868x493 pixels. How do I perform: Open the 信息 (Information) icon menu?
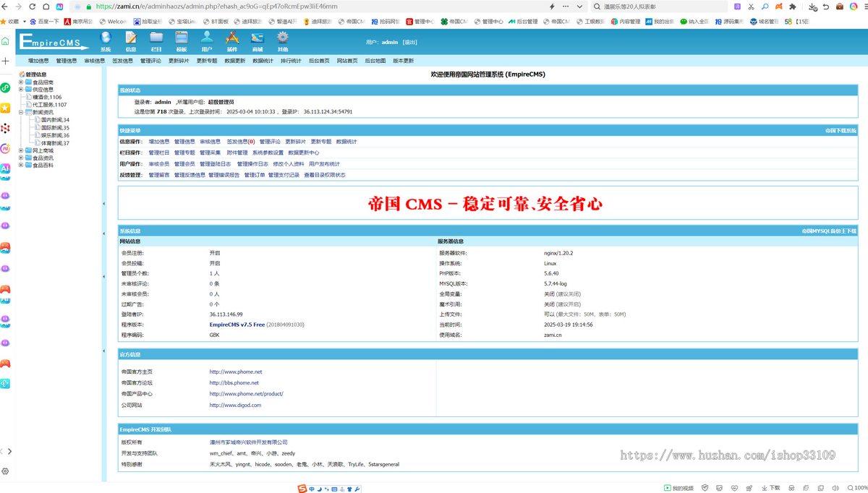131,42
